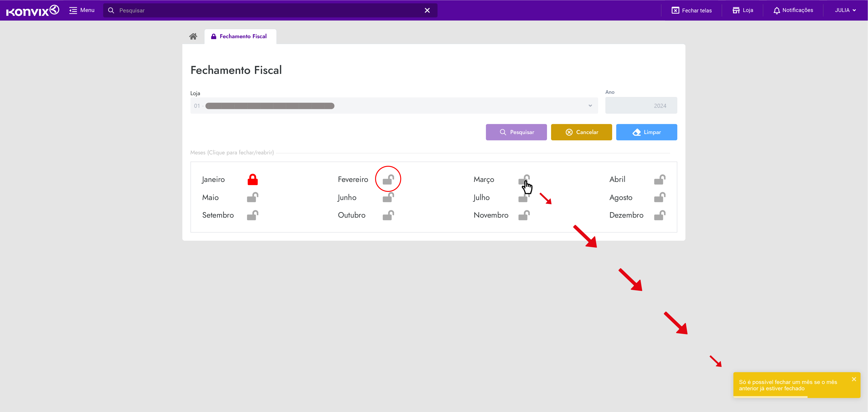Select the Fechamento Fiscal tab

pos(240,36)
